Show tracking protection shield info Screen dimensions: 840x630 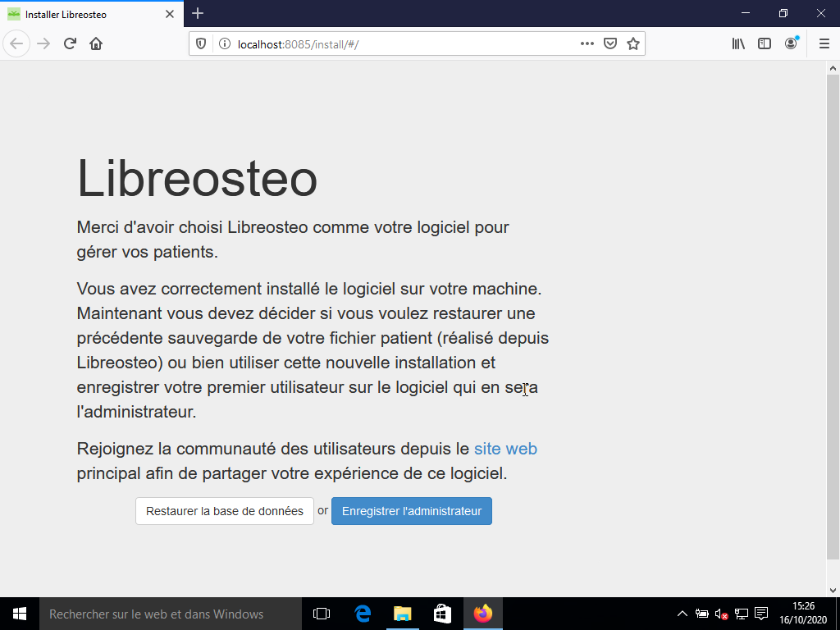coord(201,44)
